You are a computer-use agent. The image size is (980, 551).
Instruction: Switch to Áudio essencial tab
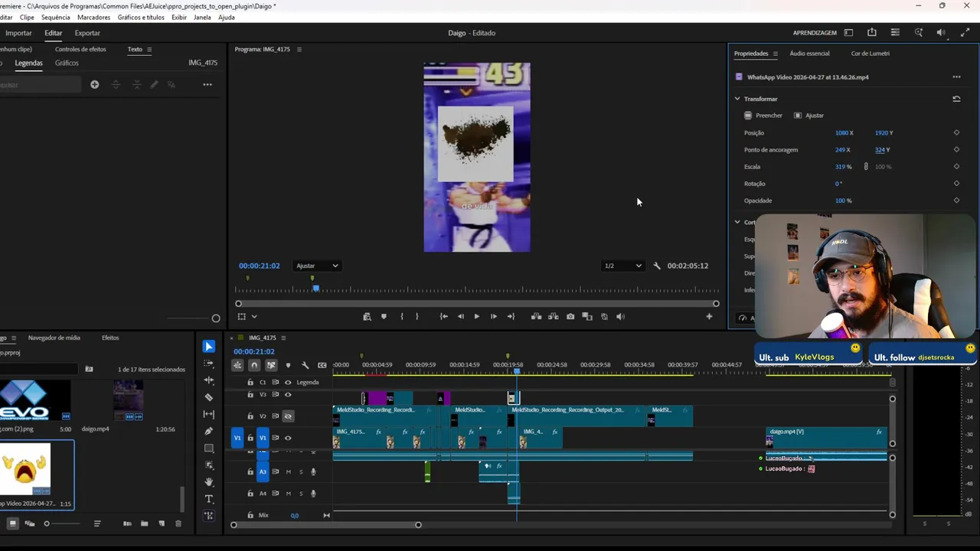[809, 54]
